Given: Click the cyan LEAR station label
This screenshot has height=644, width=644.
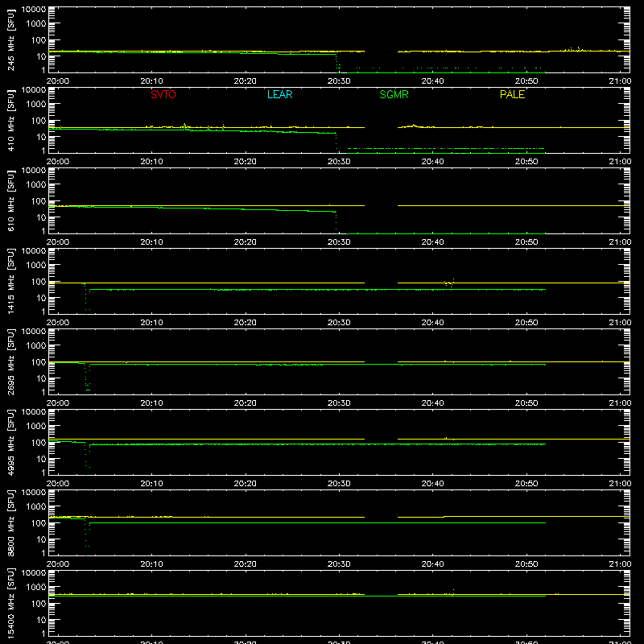Looking at the screenshot, I should (x=279, y=94).
